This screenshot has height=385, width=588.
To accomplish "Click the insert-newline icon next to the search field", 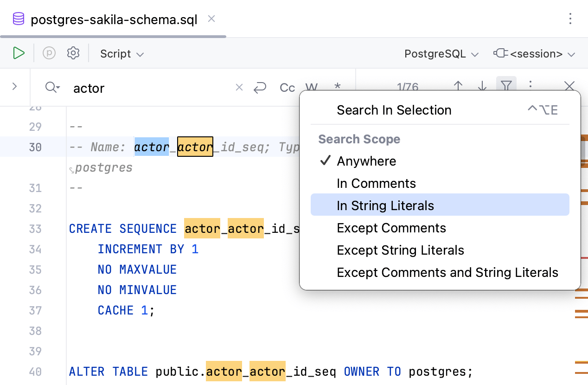I will [x=261, y=87].
